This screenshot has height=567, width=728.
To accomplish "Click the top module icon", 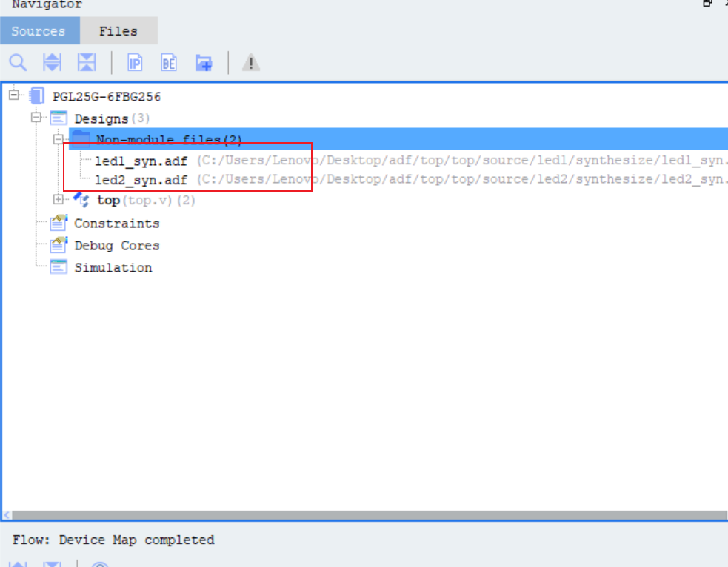I will coord(81,200).
